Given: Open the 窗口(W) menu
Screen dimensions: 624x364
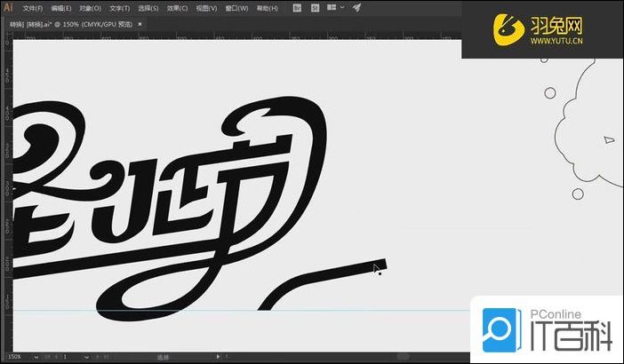Looking at the screenshot, I should [x=236, y=8].
